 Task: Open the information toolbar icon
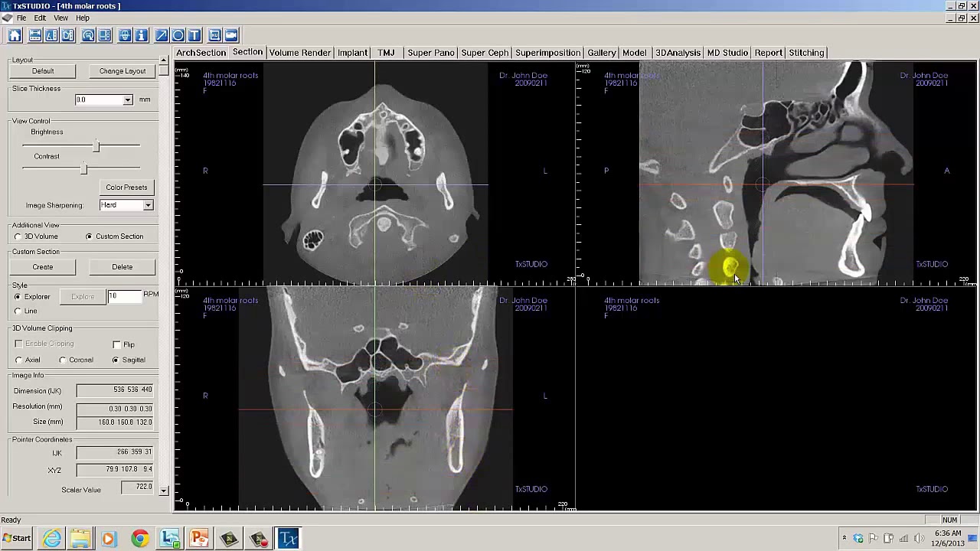point(142,35)
